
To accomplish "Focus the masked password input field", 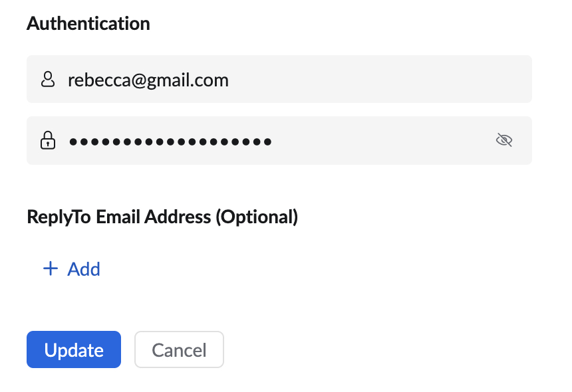I will (x=279, y=140).
